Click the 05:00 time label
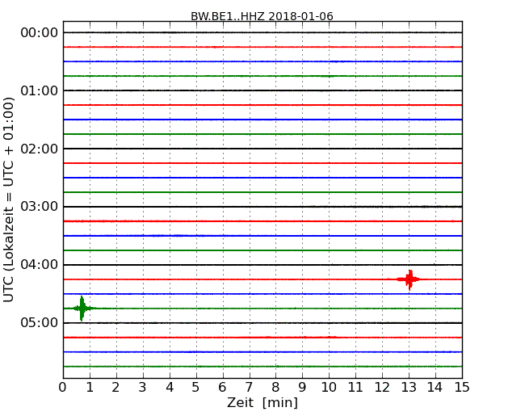The height and width of the screenshot is (420, 525). tap(40, 323)
